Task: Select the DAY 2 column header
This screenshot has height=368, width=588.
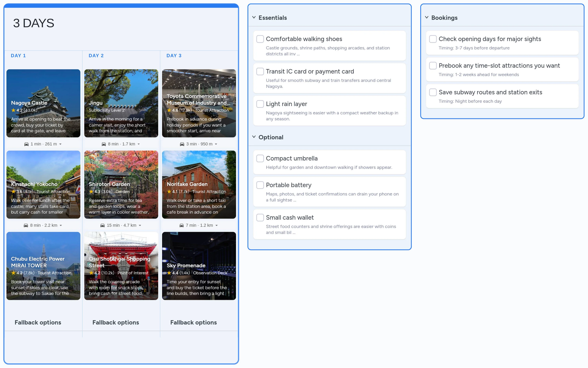Action: tap(96, 55)
